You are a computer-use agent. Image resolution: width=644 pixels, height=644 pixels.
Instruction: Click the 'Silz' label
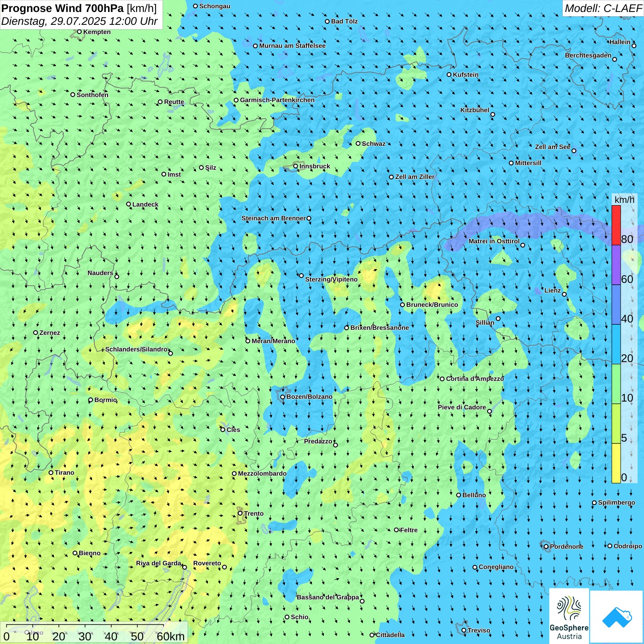point(211,167)
